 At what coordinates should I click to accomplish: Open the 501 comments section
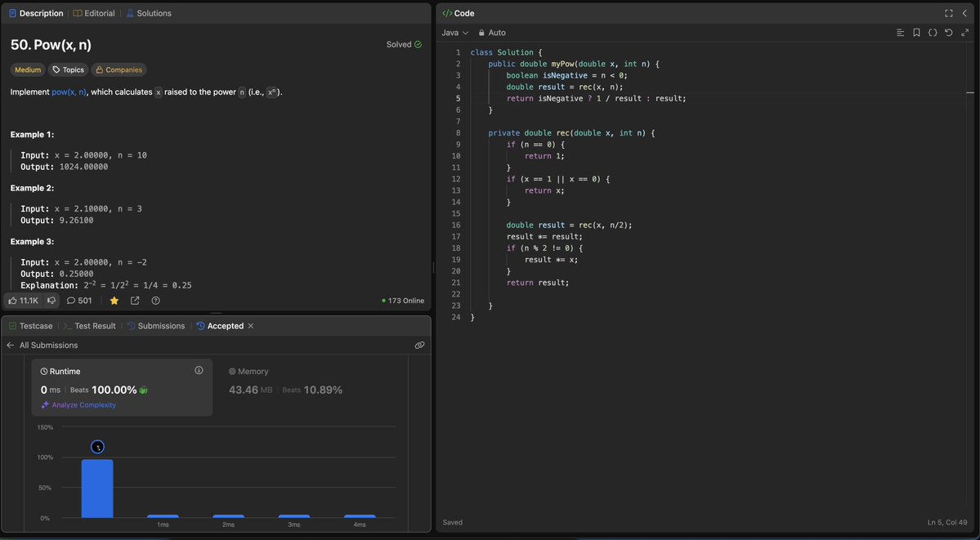79,301
